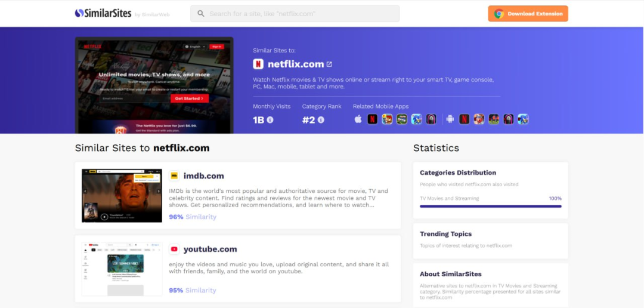Click the Monthly Visits info icon
This screenshot has height=308, width=644.
click(x=270, y=119)
